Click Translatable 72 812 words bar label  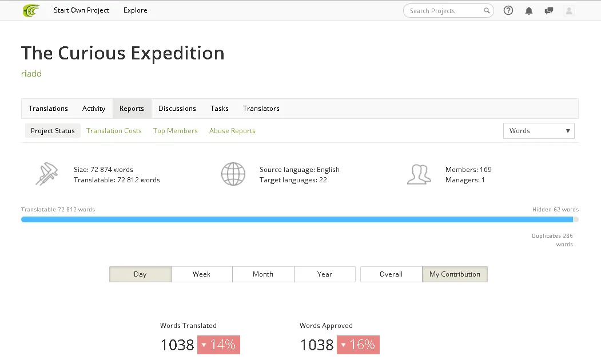(x=58, y=209)
